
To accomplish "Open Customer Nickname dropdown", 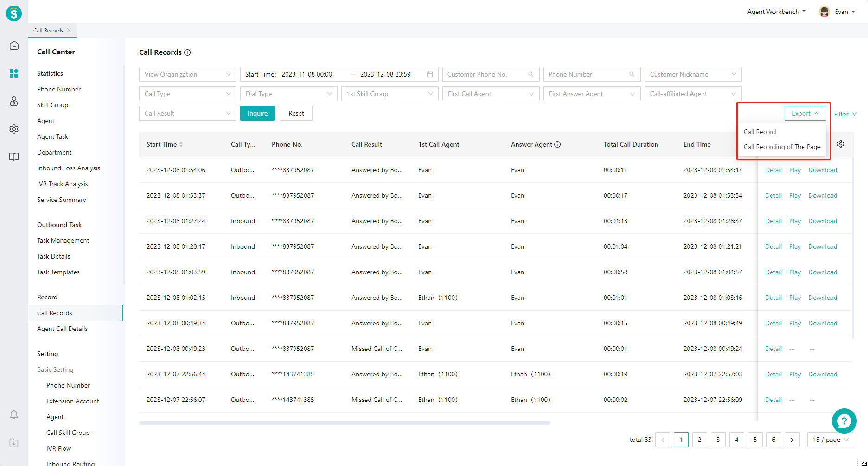I will (693, 74).
